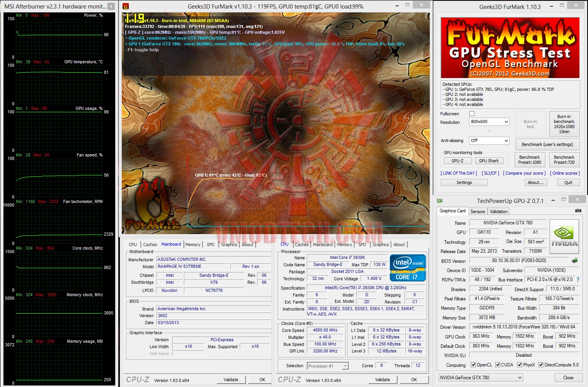Click the GPU-Z Name field NVIDIA GeForce GTX 780

pyautogui.click(x=508, y=223)
